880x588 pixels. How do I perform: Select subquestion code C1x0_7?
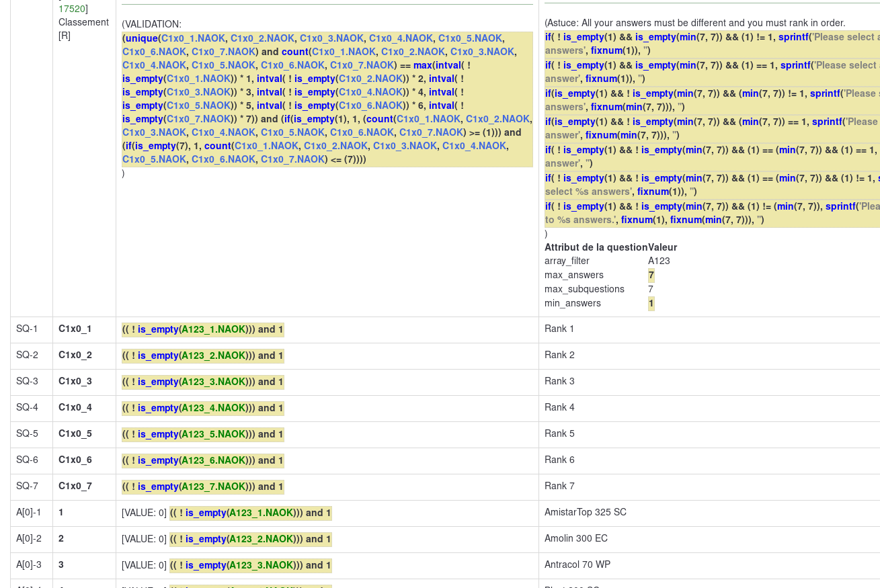tap(75, 486)
